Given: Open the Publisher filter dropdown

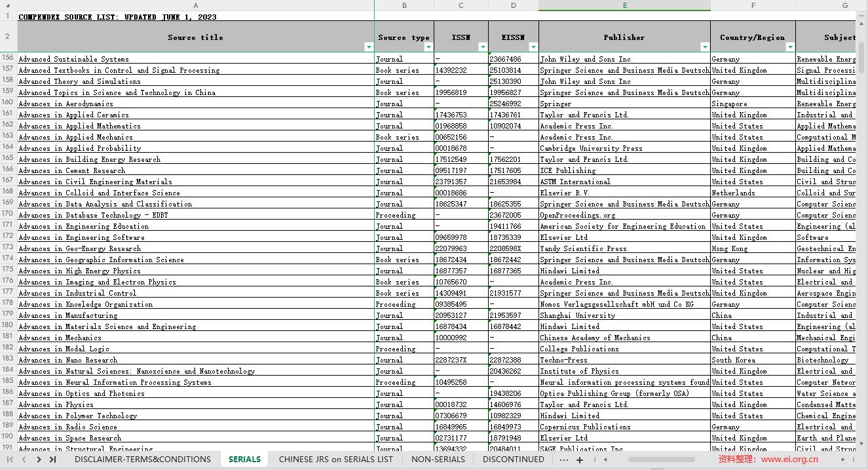Looking at the screenshot, I should [x=705, y=47].
